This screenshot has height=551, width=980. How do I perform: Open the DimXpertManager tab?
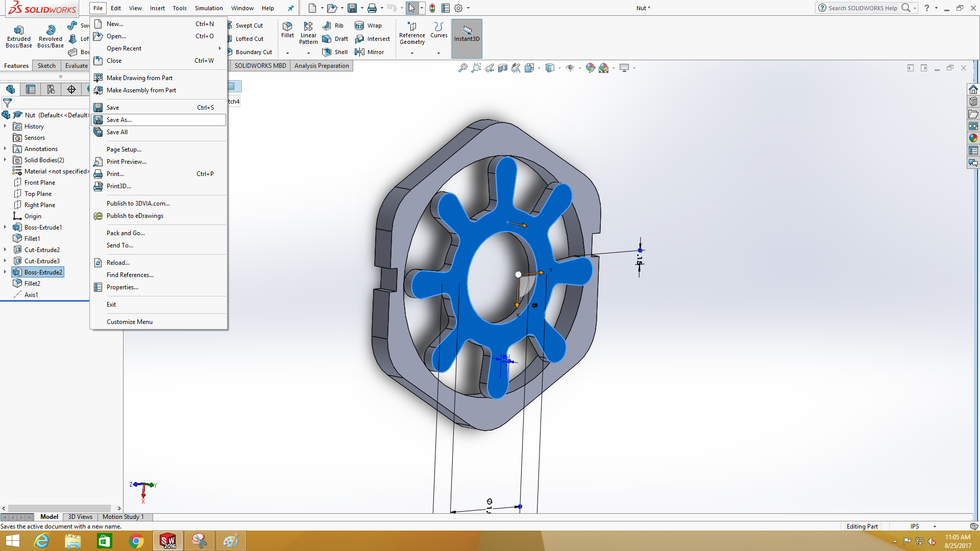coord(71,89)
